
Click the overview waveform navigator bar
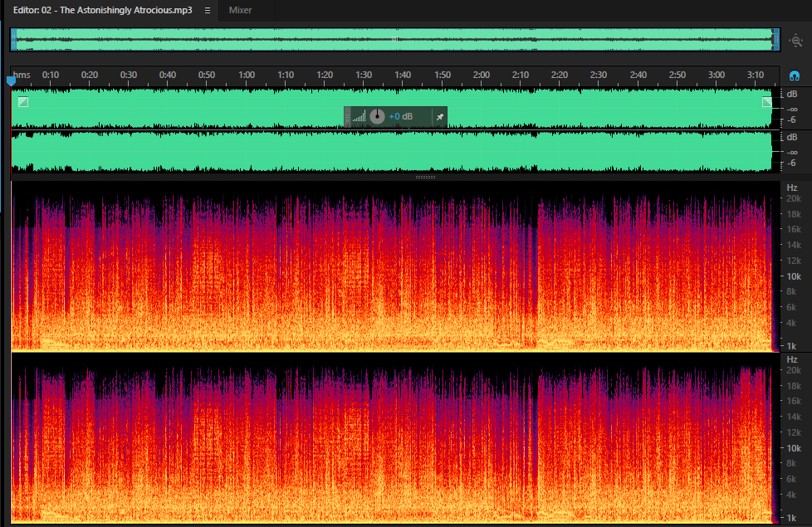(x=394, y=40)
